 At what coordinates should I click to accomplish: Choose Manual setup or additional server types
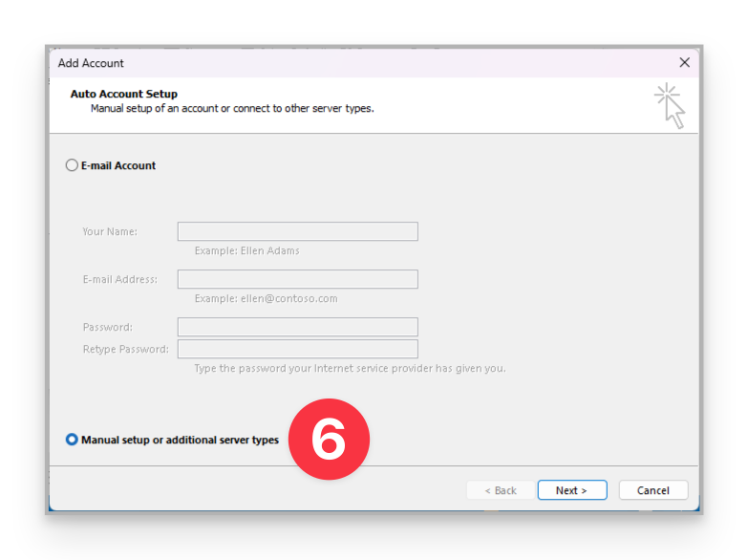tap(72, 440)
